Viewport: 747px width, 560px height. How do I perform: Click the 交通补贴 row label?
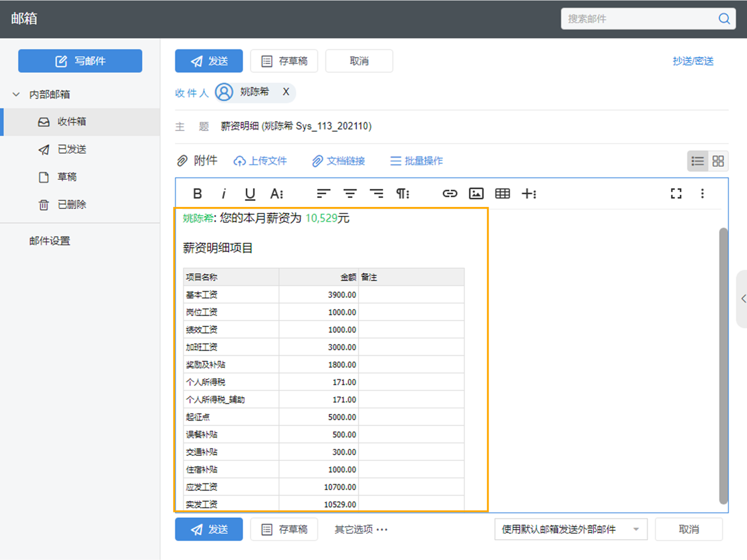point(202,452)
